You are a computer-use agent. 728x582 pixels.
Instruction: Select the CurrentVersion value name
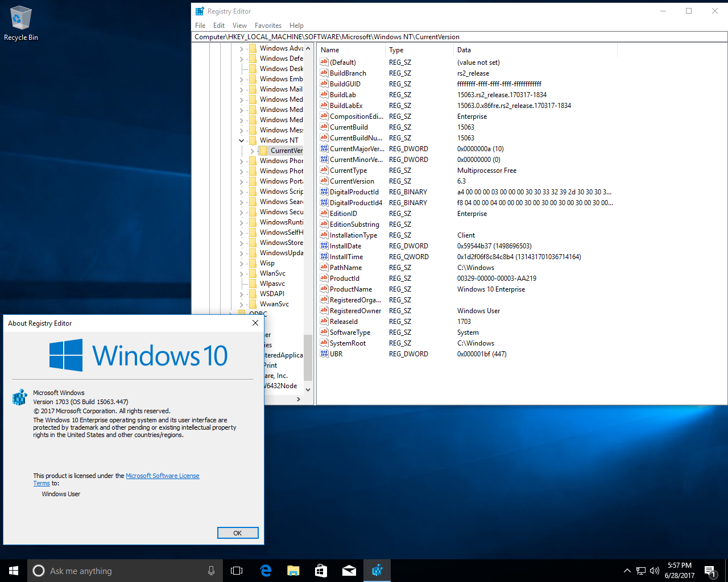coord(351,181)
